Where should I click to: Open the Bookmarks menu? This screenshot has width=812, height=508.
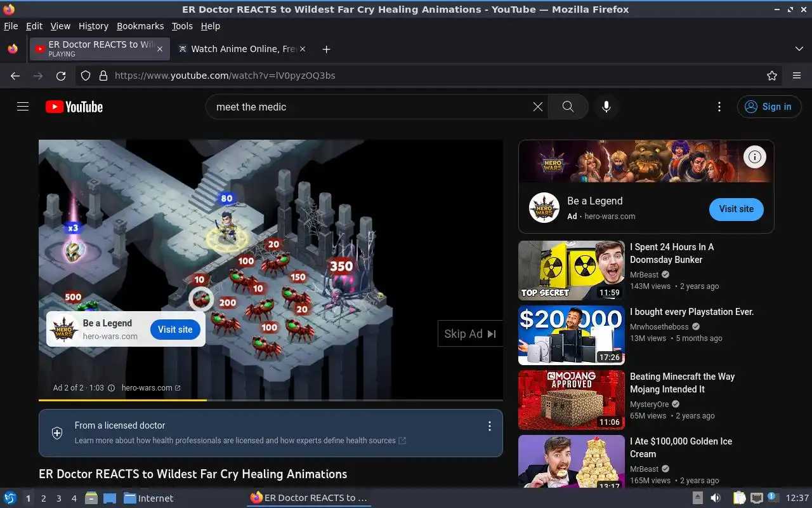click(140, 26)
